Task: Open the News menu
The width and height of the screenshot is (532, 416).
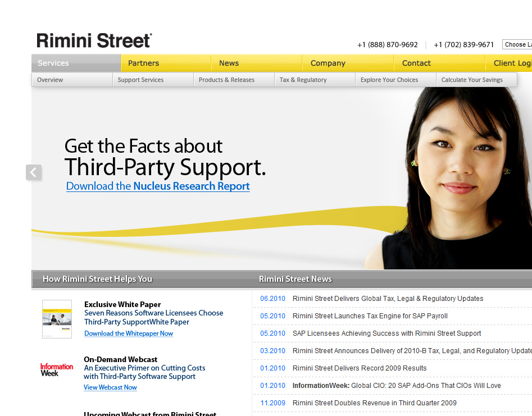Action: point(257,63)
